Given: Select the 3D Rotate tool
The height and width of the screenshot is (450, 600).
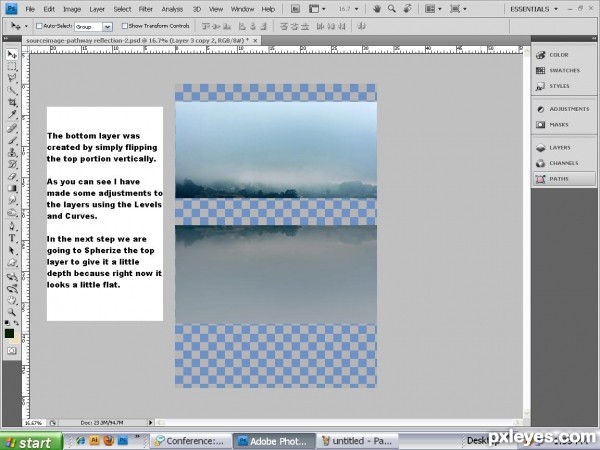Looking at the screenshot, I should 12,276.
